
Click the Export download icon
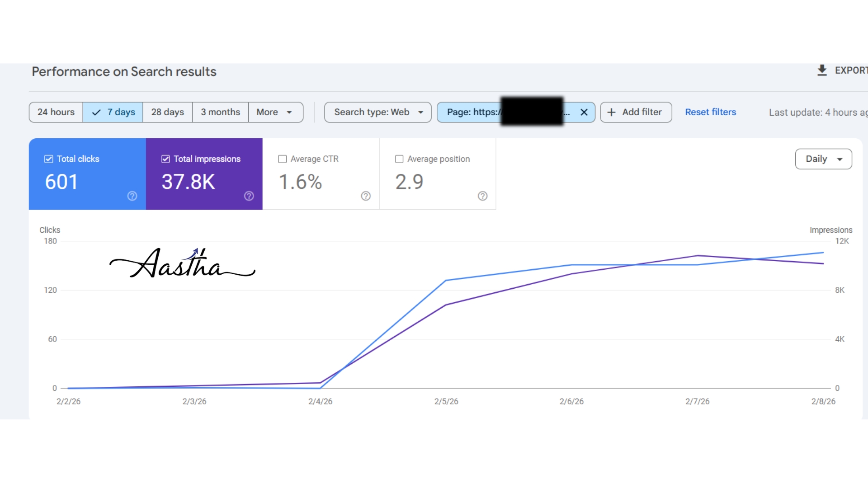click(822, 70)
